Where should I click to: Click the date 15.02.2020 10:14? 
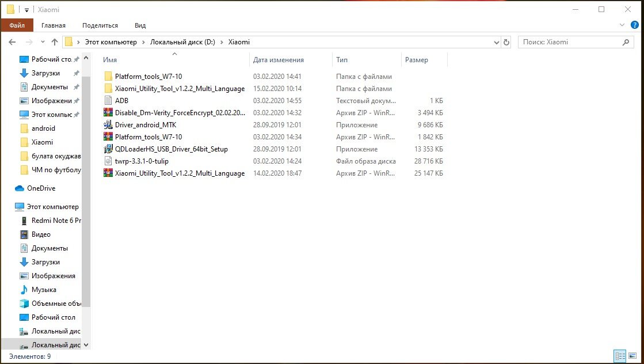click(x=277, y=88)
